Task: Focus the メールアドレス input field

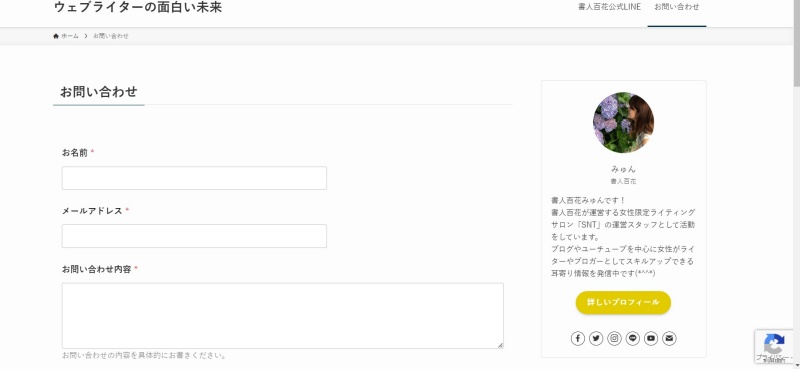Action: [194, 236]
